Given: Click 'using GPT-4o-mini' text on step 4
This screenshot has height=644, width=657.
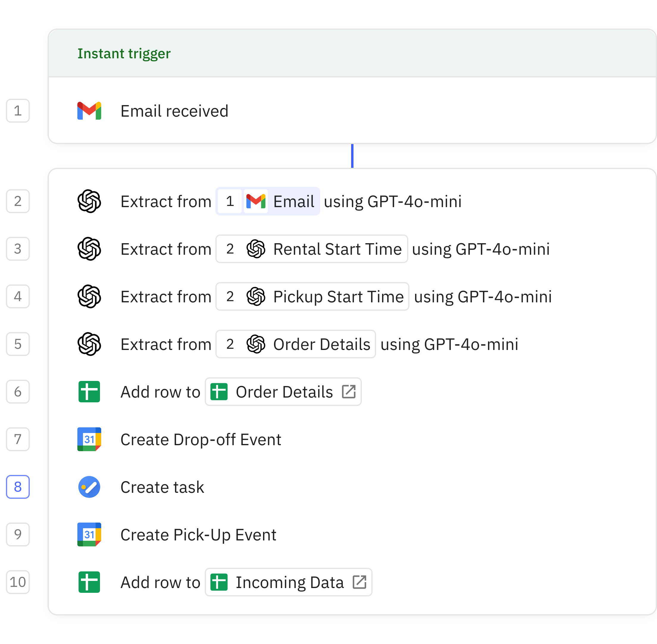Looking at the screenshot, I should (x=483, y=297).
